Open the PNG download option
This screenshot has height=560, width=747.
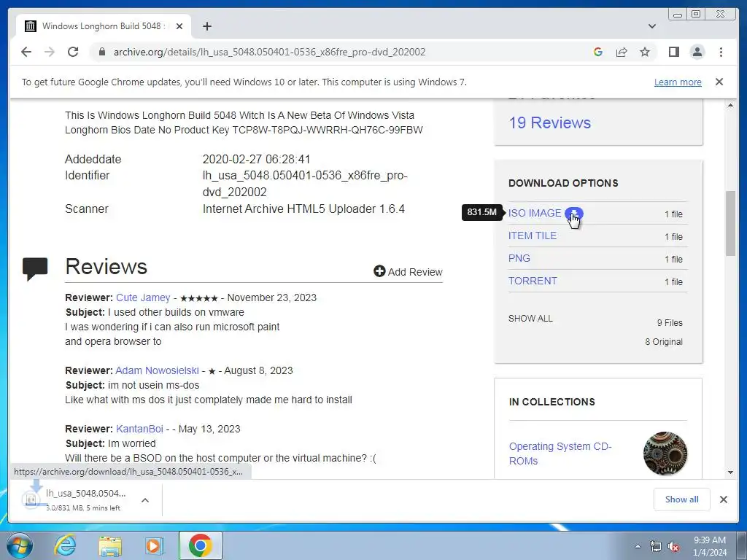pyautogui.click(x=519, y=258)
